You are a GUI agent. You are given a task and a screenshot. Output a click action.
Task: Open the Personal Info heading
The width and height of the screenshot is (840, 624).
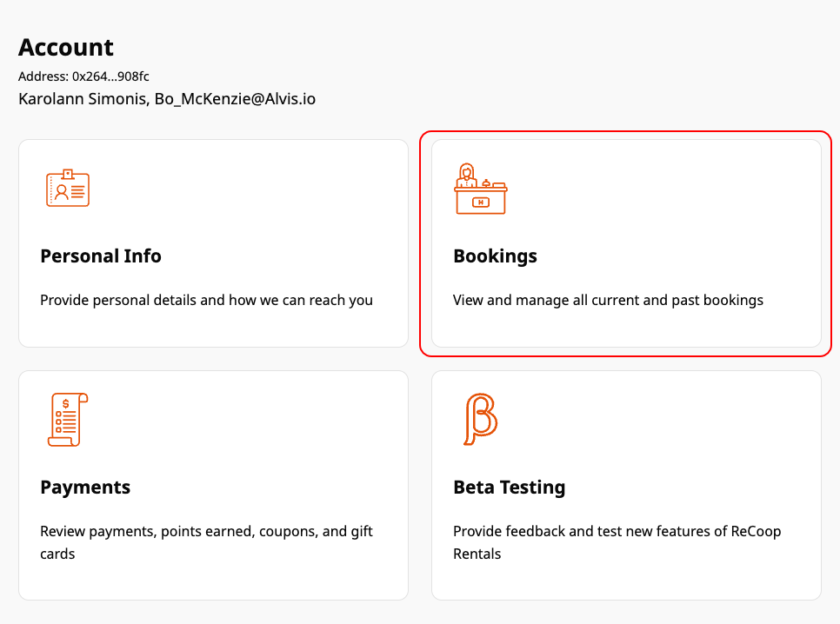pos(101,256)
